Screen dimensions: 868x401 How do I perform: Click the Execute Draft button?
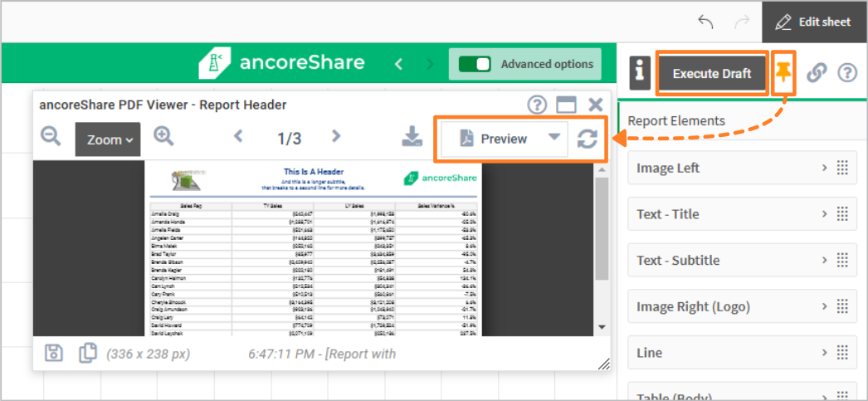[712, 73]
